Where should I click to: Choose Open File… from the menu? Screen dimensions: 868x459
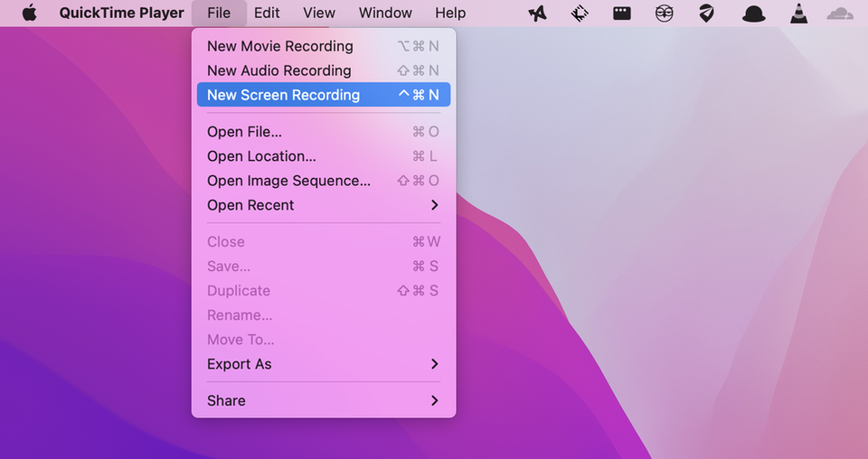[x=324, y=132]
